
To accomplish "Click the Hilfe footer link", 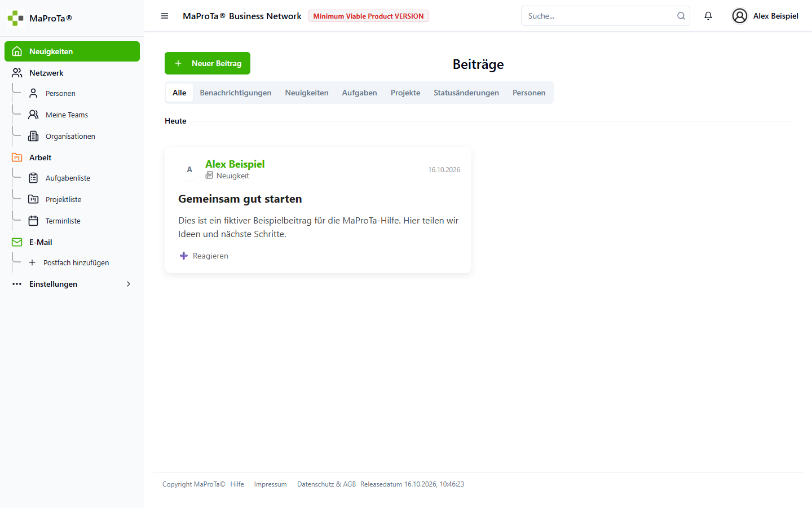I will coord(237,484).
